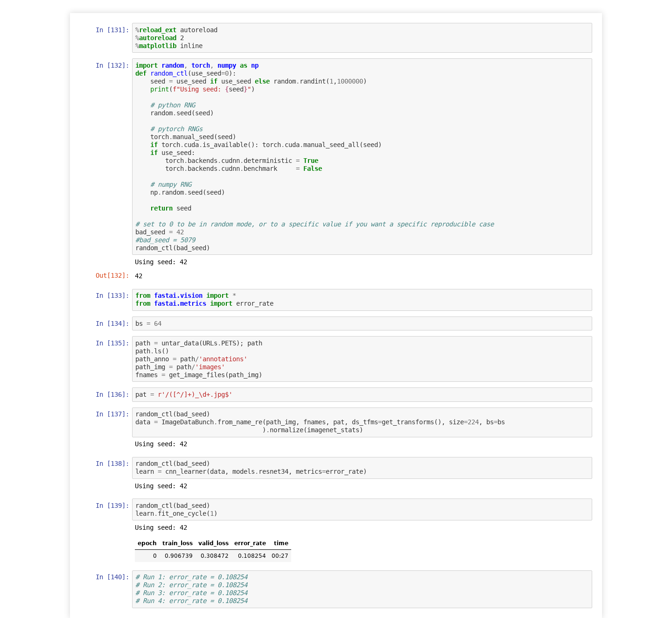Click the In [140] prompt label
672x618 pixels.
pos(112,577)
